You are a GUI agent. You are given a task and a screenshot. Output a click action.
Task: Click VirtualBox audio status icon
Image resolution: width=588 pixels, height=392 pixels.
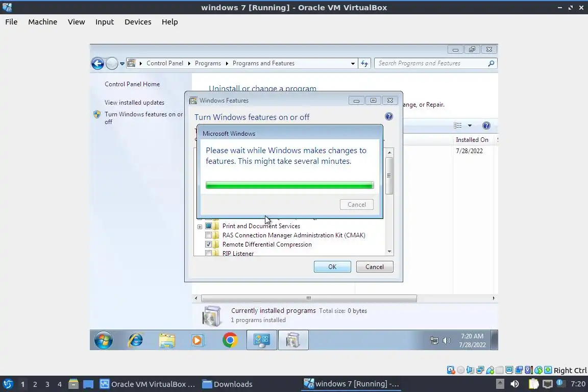pyautogui.click(x=470, y=370)
